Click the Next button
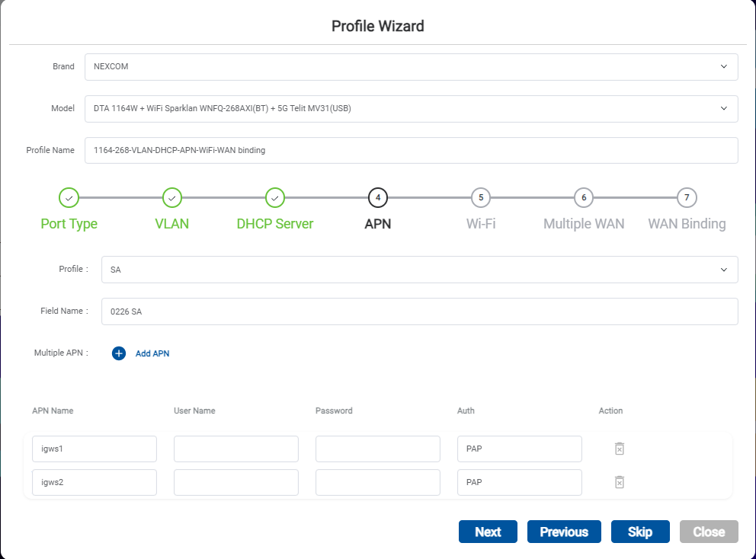756x559 pixels. 488,532
